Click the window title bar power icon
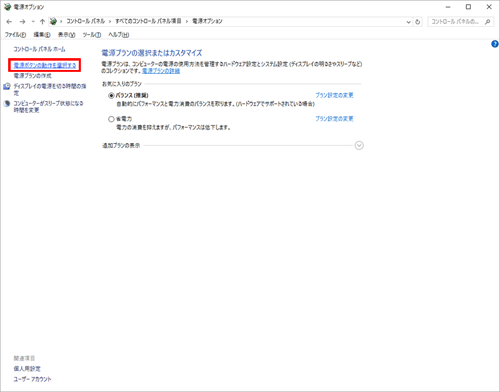The image size is (500, 392). [7, 7]
